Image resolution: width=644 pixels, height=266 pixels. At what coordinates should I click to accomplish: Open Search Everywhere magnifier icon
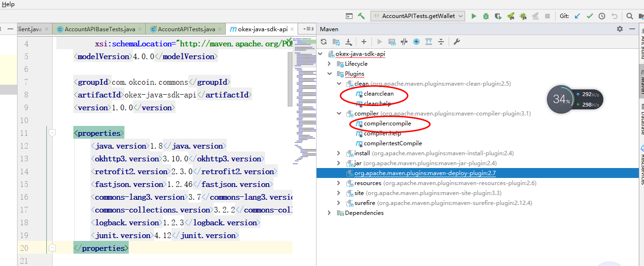(630, 16)
